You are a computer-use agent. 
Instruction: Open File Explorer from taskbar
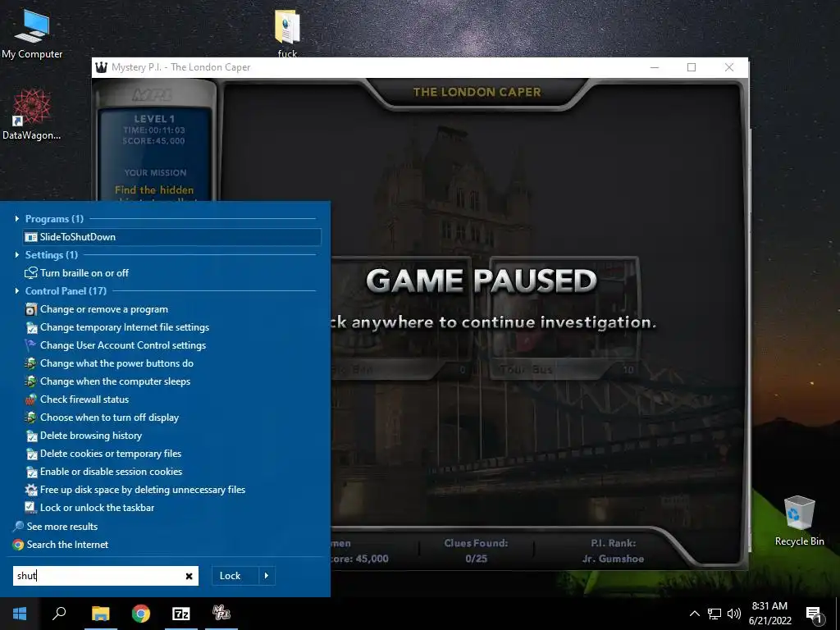(x=100, y=614)
